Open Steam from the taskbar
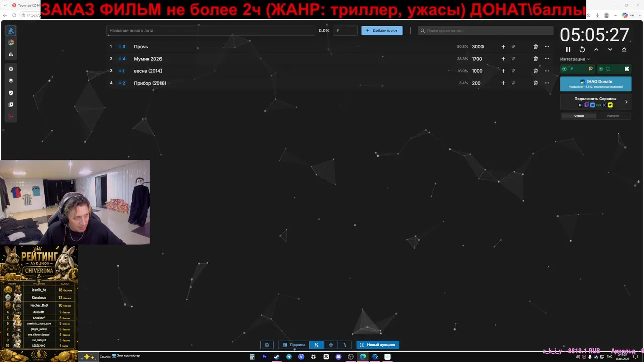644x362 pixels. coord(276,357)
